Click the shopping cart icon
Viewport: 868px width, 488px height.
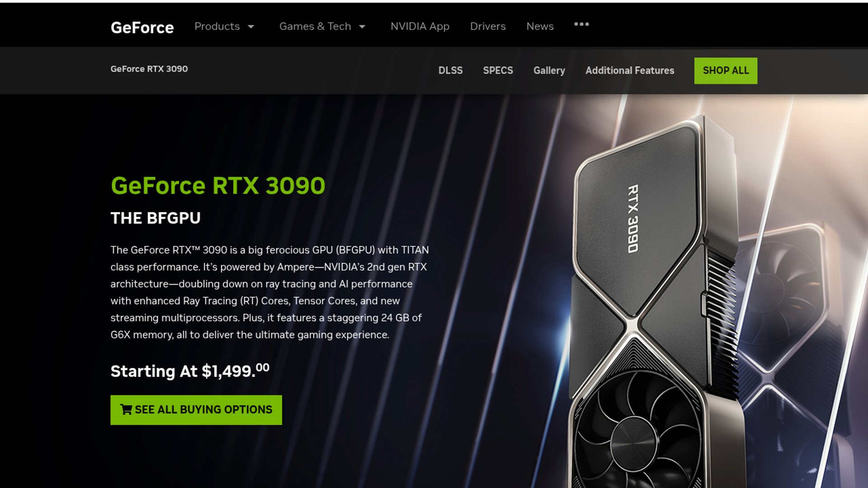coord(126,409)
